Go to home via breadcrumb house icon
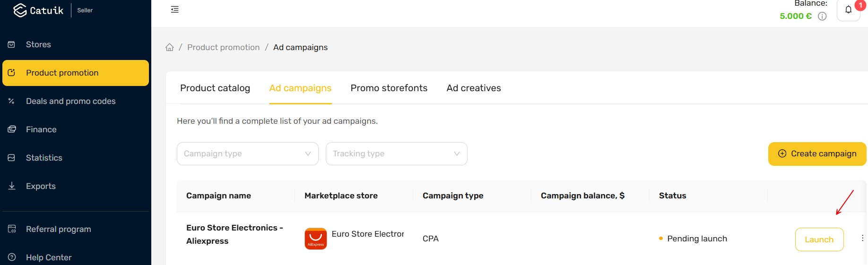868x265 pixels. pyautogui.click(x=170, y=47)
